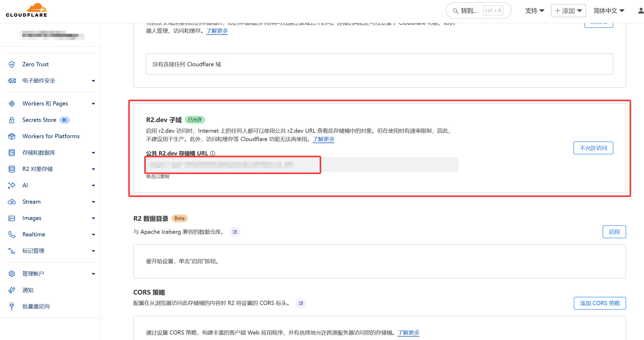Click the Zero Trust shield icon
Viewport: 644px width, 340px height.
pos(12,64)
